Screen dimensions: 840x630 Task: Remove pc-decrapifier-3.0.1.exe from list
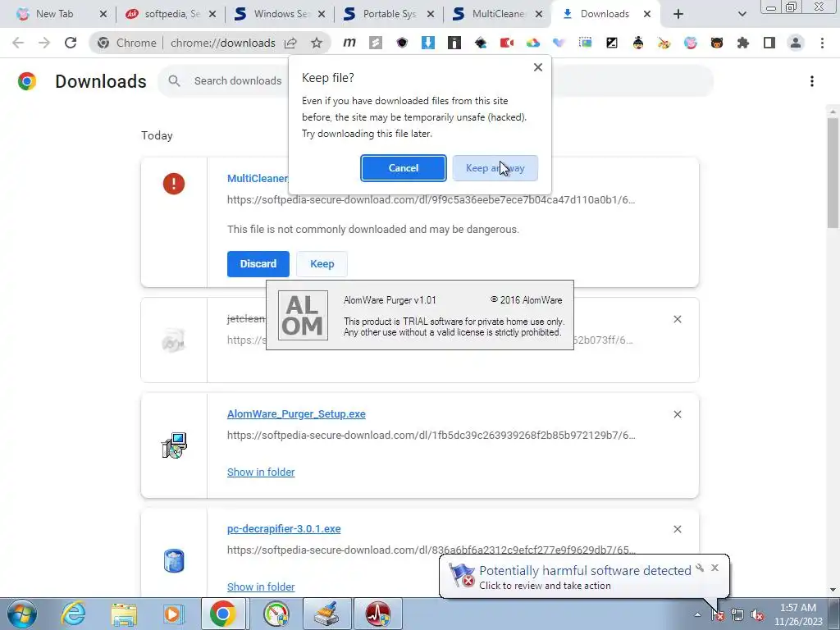677,529
